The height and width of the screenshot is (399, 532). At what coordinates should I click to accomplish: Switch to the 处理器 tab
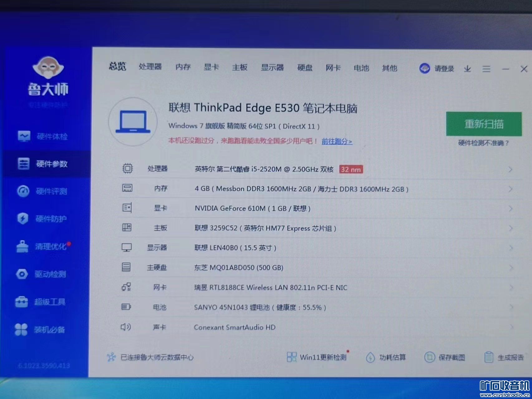(x=150, y=66)
